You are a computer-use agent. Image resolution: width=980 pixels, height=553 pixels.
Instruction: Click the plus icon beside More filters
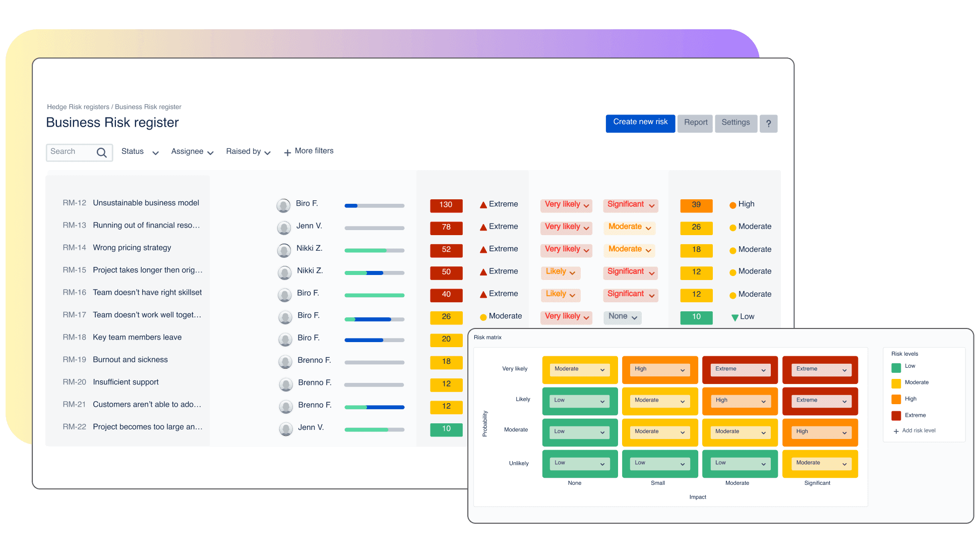[287, 152]
